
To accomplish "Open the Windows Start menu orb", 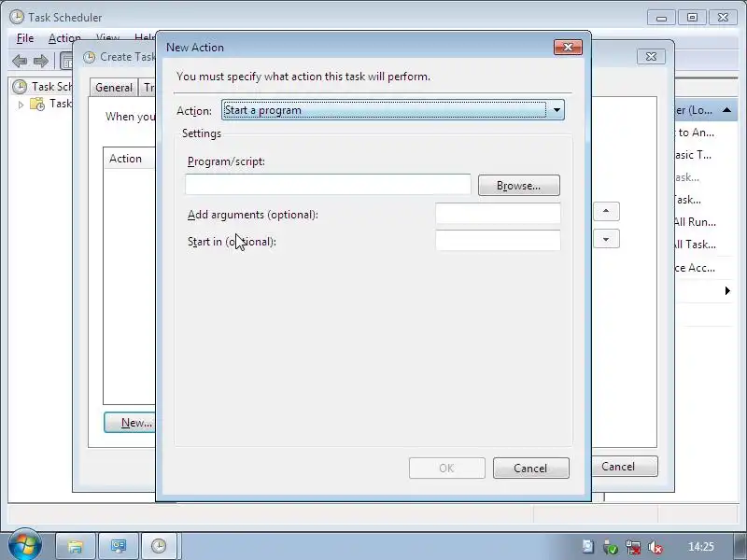I will (24, 545).
